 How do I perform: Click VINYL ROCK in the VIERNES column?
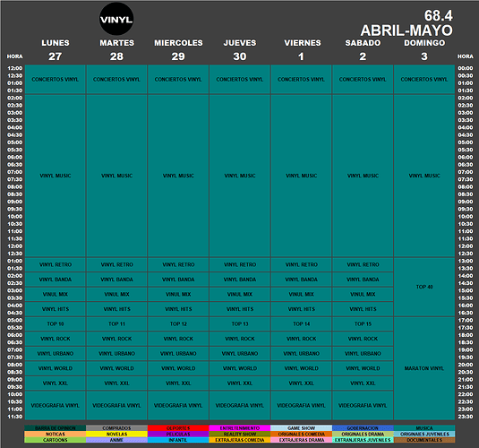302,339
